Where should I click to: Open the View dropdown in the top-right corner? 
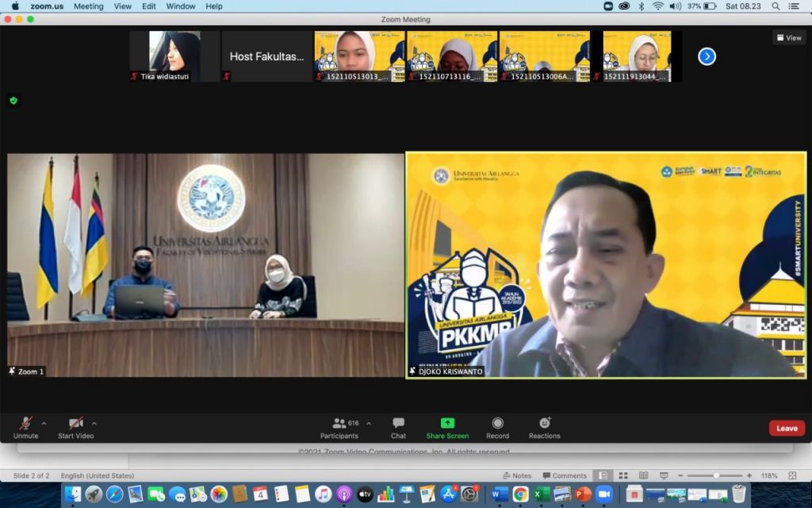(788, 37)
